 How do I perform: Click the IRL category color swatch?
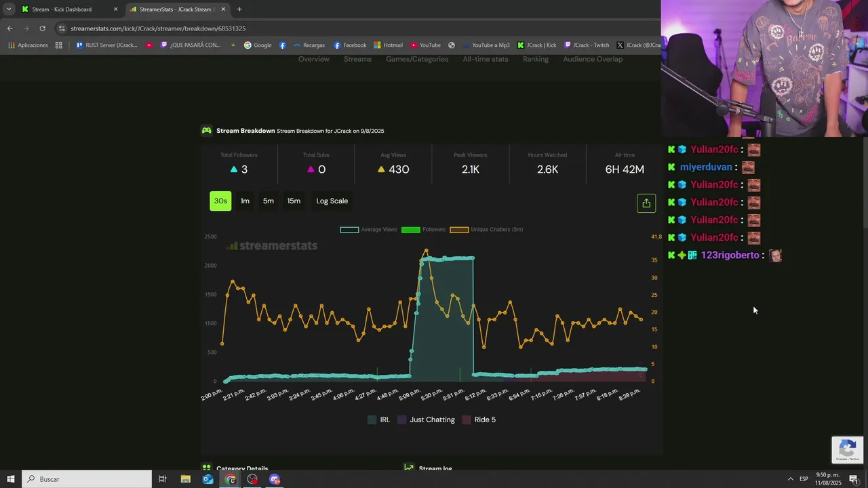(x=372, y=420)
